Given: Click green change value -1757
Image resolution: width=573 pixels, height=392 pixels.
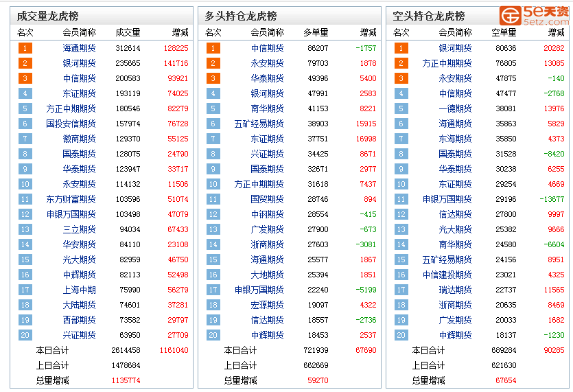Looking at the screenshot, I should click(x=366, y=48).
